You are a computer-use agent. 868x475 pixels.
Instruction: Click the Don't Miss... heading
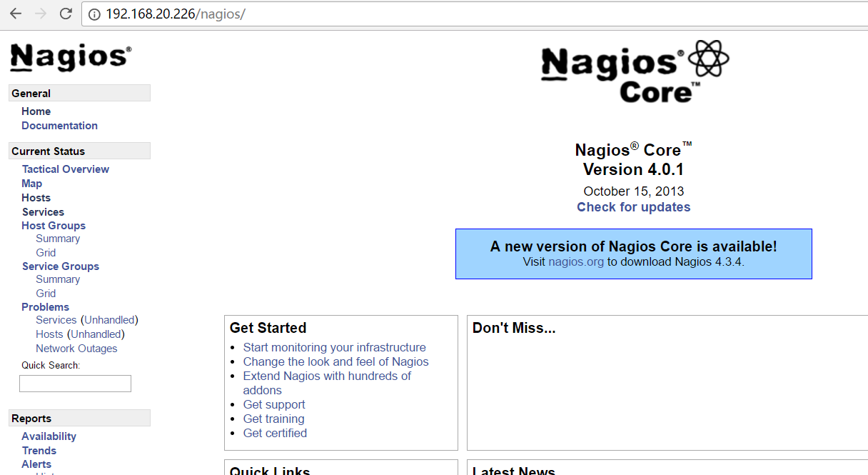point(514,328)
